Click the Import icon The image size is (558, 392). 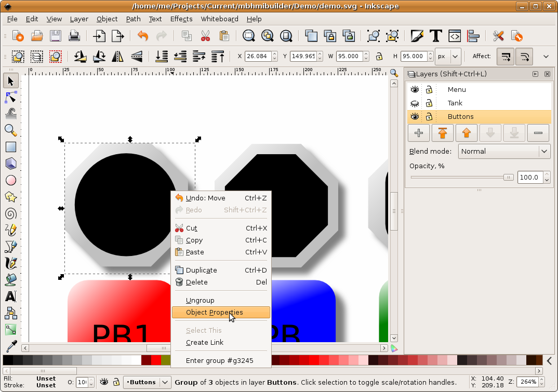tap(99, 36)
